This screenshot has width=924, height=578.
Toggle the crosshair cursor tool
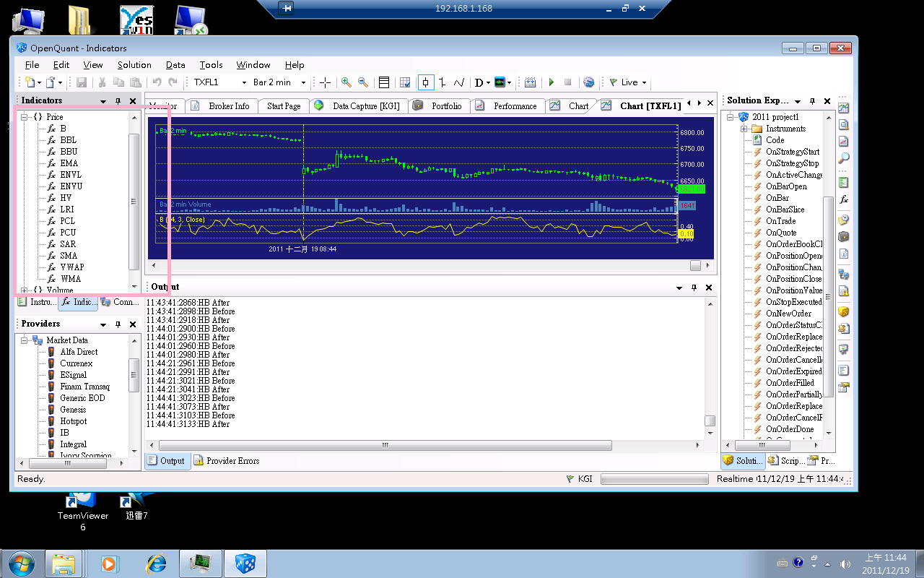pyautogui.click(x=326, y=82)
